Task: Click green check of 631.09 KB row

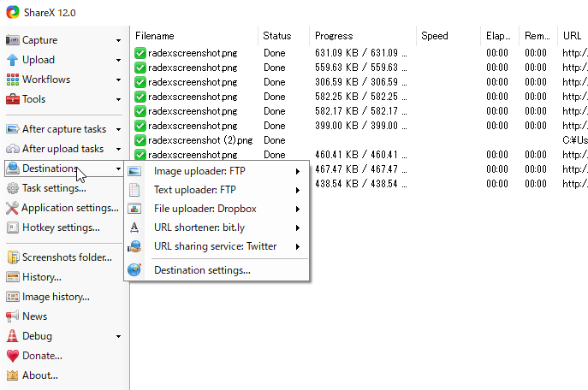Action: click(x=140, y=53)
